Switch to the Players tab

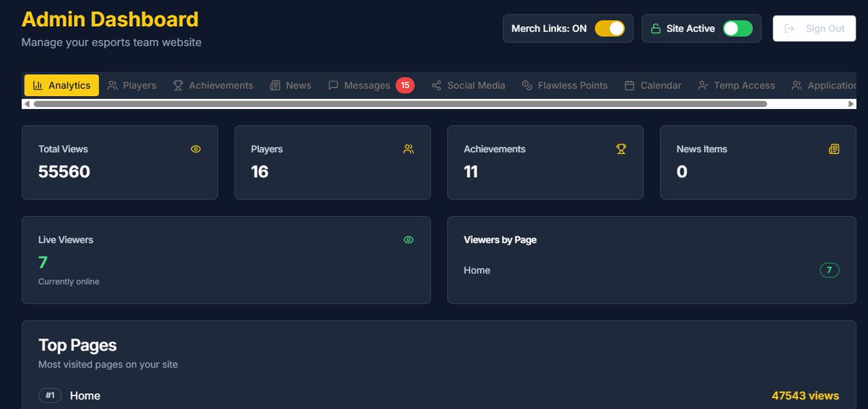coord(132,85)
